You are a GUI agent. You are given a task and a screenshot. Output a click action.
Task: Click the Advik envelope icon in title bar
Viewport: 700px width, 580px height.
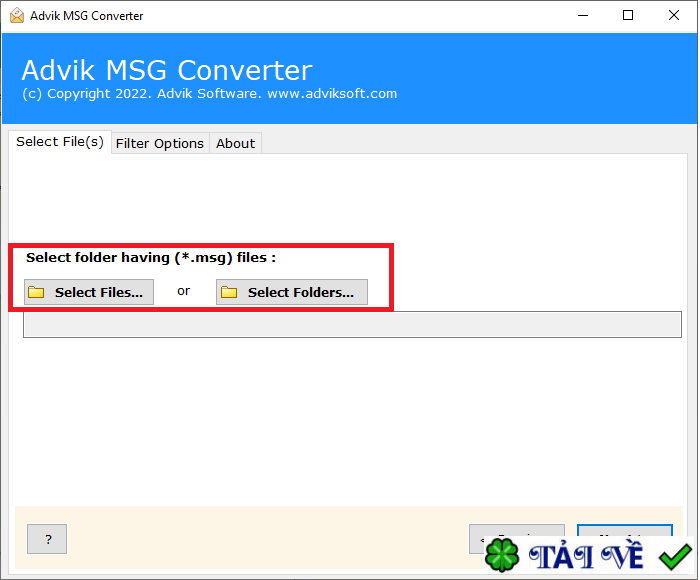[17, 16]
